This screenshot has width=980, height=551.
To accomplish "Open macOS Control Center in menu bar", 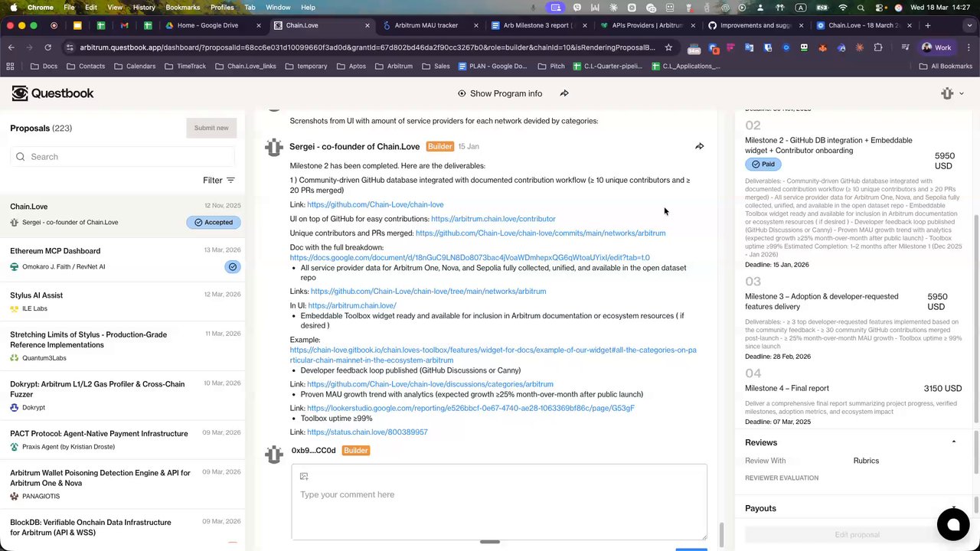I will pyautogui.click(x=878, y=8).
